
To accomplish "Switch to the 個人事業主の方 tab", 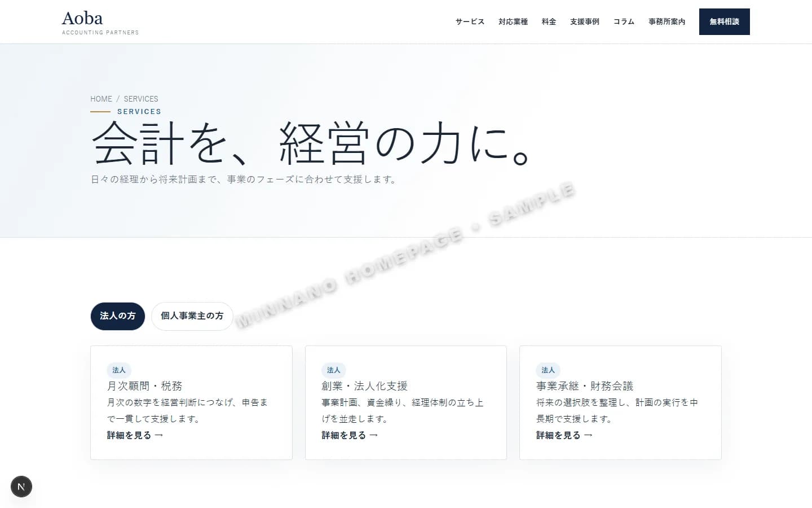I will pyautogui.click(x=192, y=316).
